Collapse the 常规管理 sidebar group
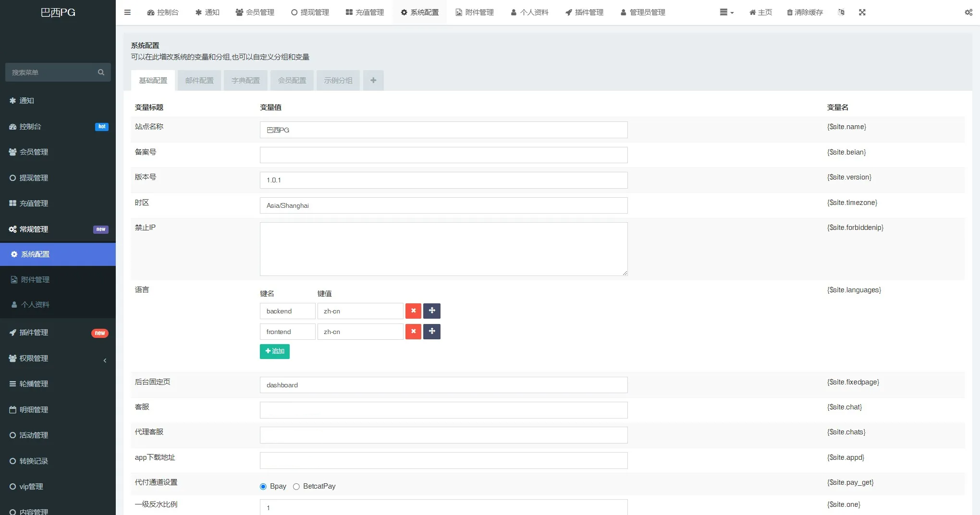The height and width of the screenshot is (515, 980). [58, 229]
